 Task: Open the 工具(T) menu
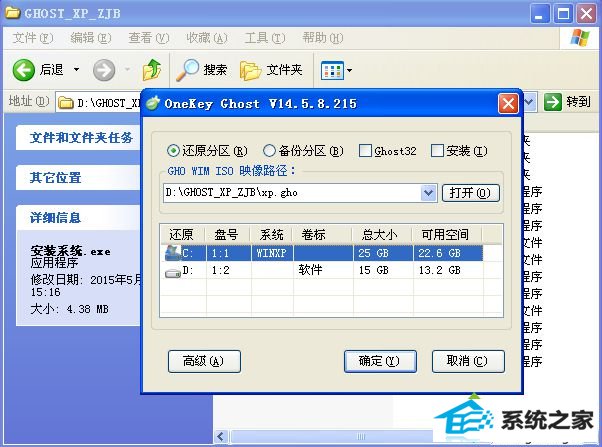click(x=265, y=38)
